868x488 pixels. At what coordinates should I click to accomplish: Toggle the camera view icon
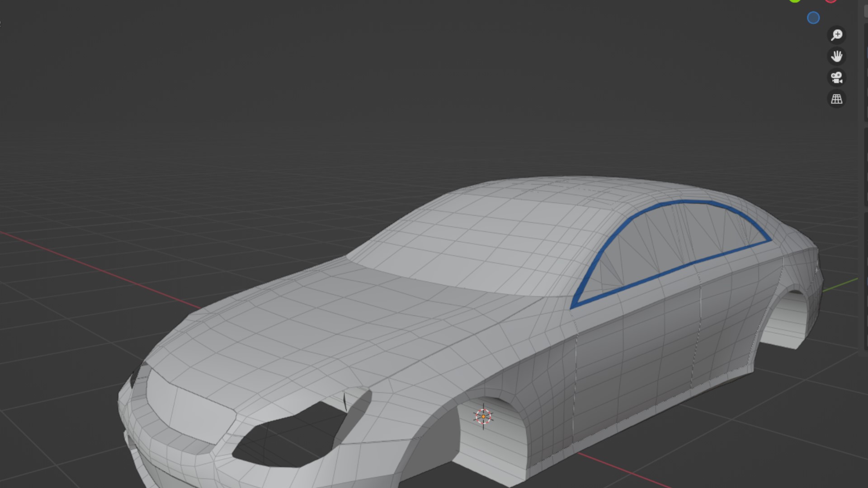click(836, 77)
